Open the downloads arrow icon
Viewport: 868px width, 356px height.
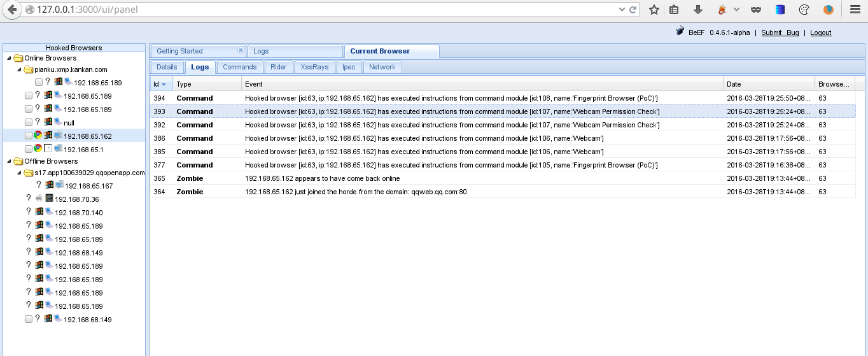697,10
